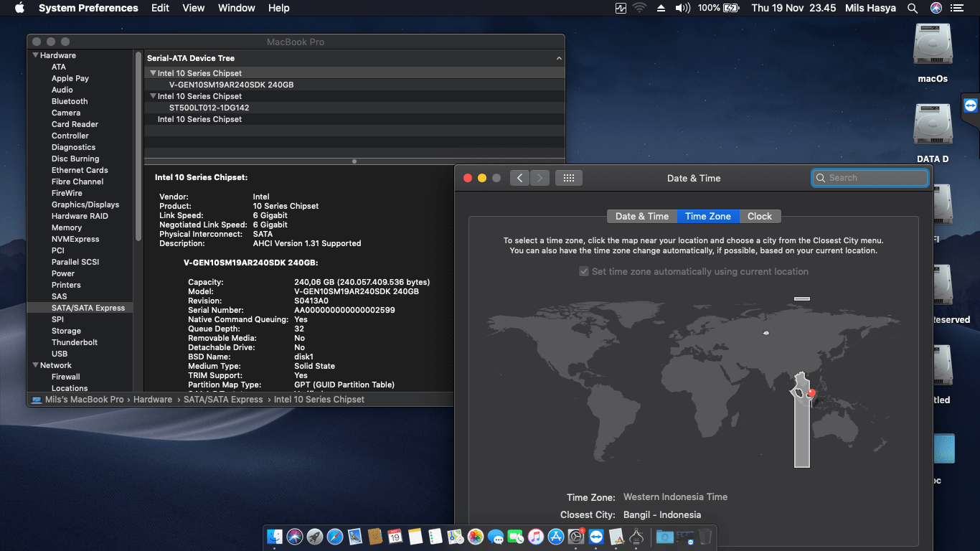Click the Wi-Fi status icon in menu bar
The image size is (980, 551).
(639, 8)
